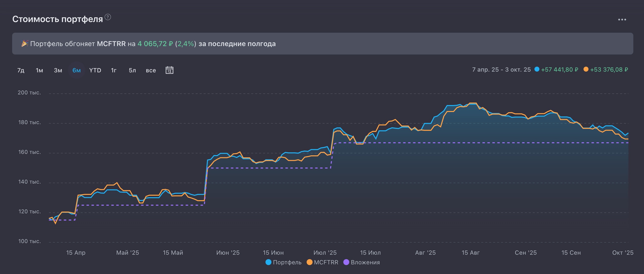Image resolution: width=644 pixels, height=274 pixels.
Task: Click the Стоимость портфеля heading
Action: point(58,19)
